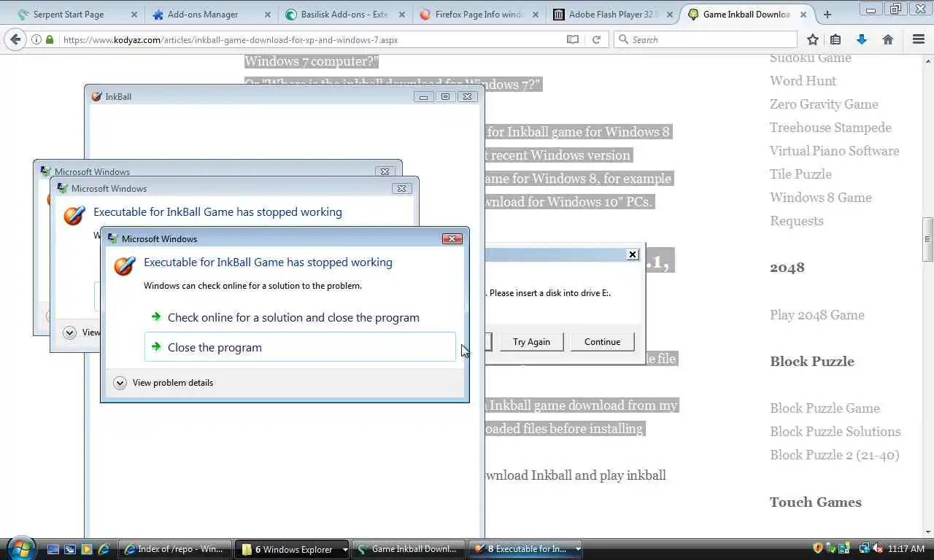Viewport: 934px width, 560px height.
Task: Open downloads arrow icon in toolbar
Action: 862,40
